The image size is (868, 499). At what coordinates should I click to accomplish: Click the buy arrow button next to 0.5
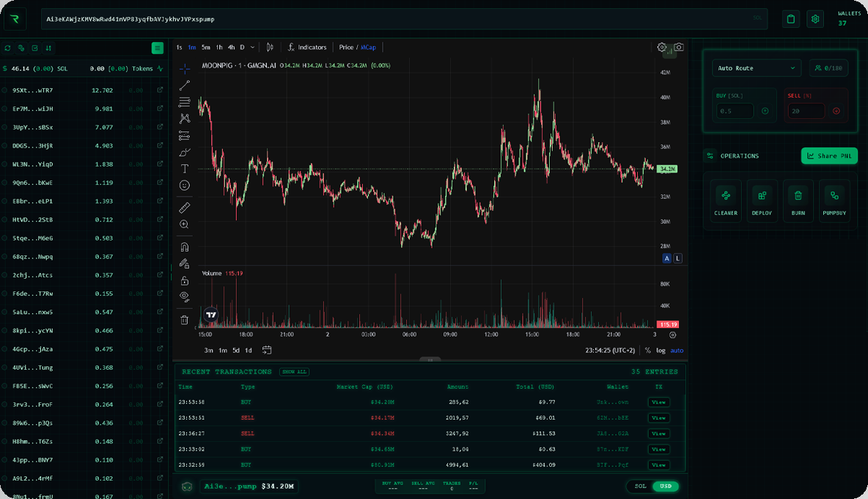765,111
